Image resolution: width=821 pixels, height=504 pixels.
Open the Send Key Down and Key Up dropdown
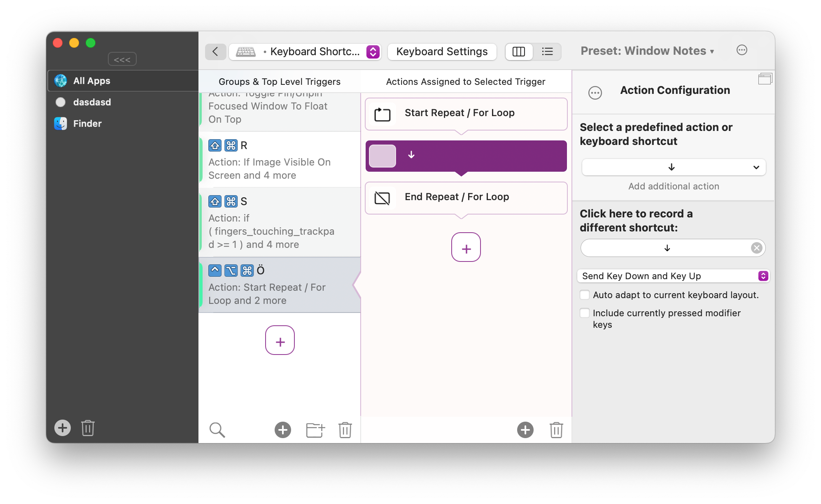click(x=764, y=276)
